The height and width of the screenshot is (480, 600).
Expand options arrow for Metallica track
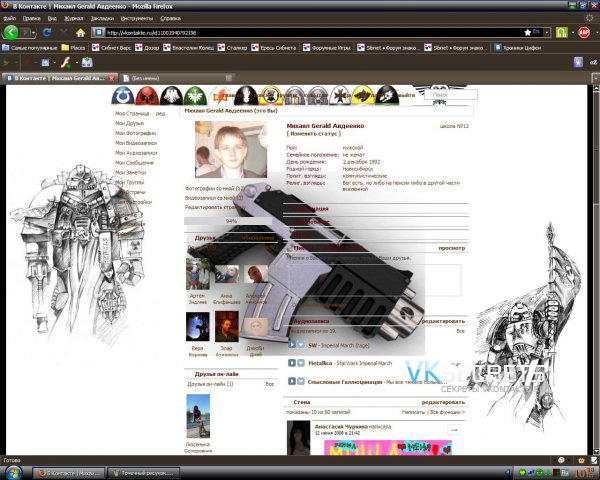click(301, 362)
